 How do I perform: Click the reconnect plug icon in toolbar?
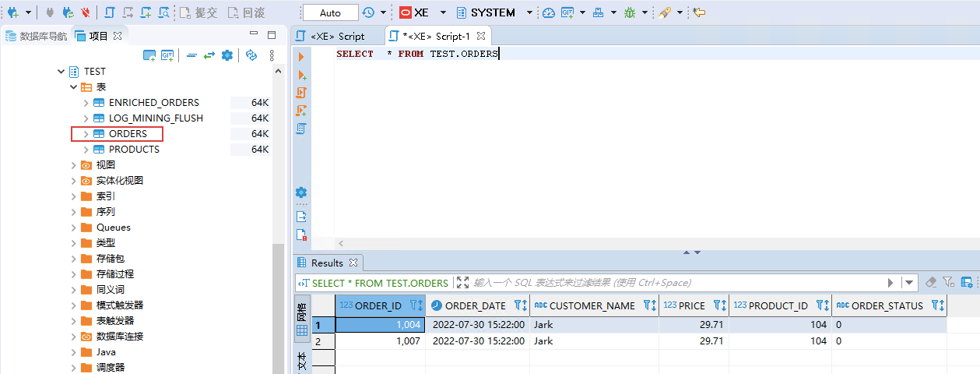coord(68,12)
